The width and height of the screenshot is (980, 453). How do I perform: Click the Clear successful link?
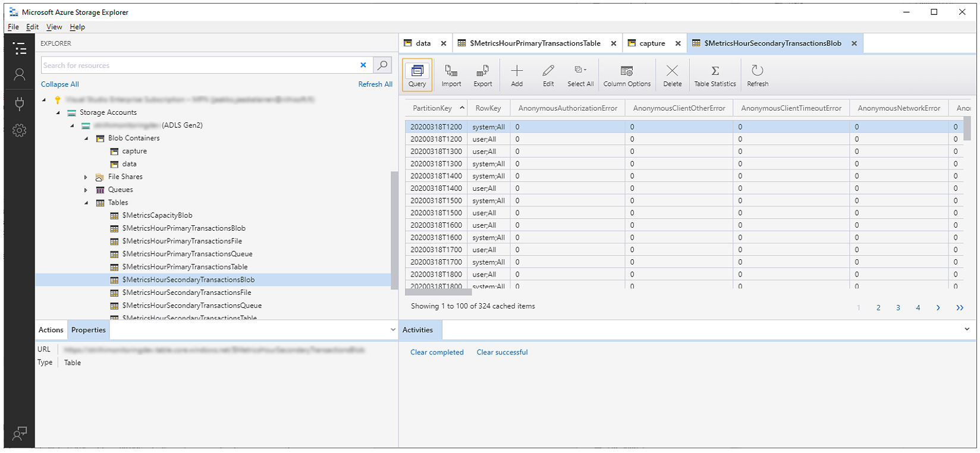[x=502, y=353]
